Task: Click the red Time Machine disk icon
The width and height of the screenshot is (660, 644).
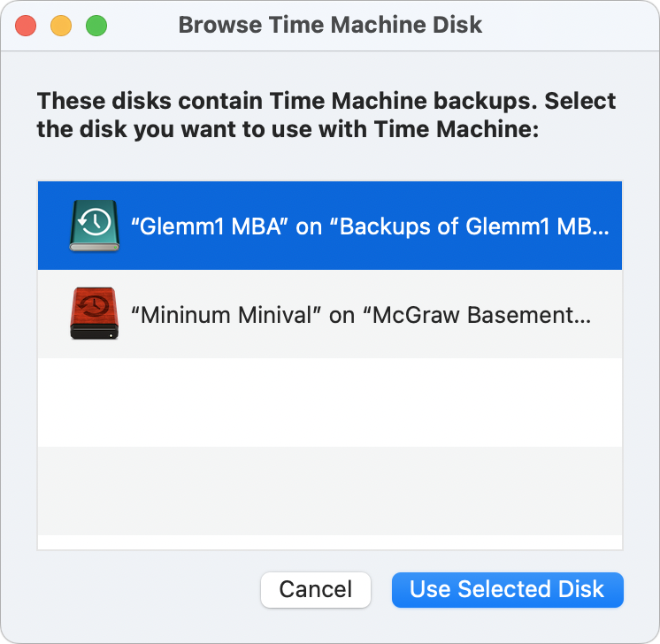Action: tap(95, 313)
